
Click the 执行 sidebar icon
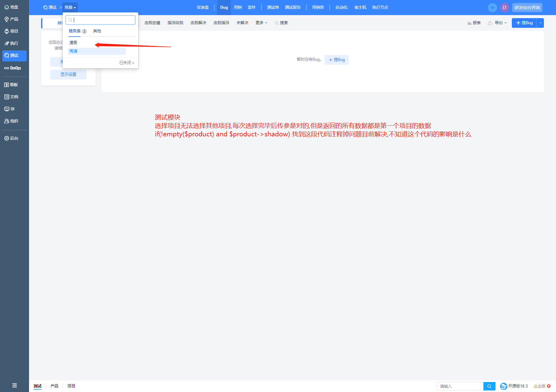pos(14,43)
